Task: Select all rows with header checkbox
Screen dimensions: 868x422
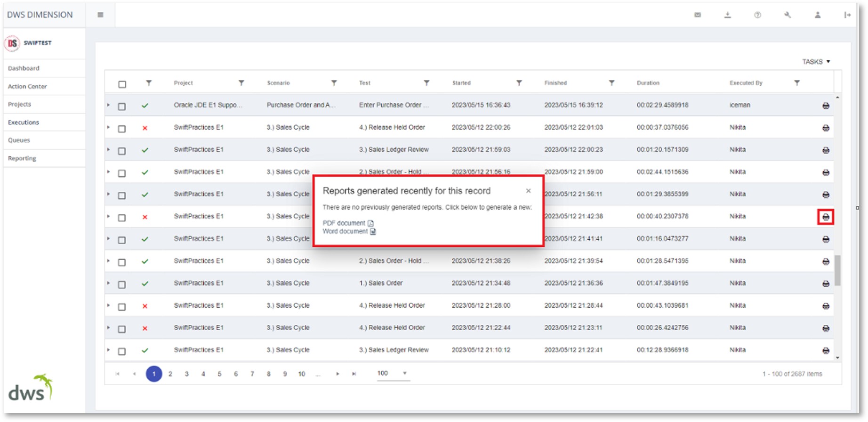Action: click(122, 84)
